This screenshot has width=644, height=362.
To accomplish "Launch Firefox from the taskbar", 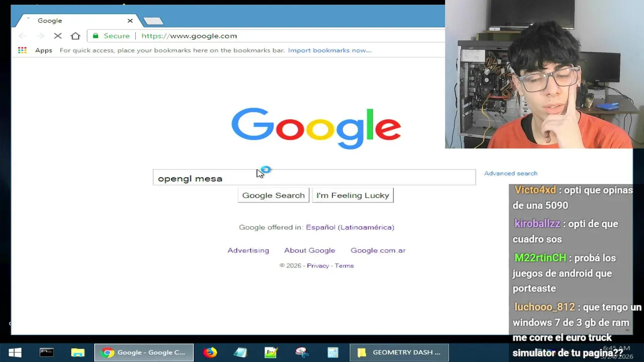I will tap(210, 352).
